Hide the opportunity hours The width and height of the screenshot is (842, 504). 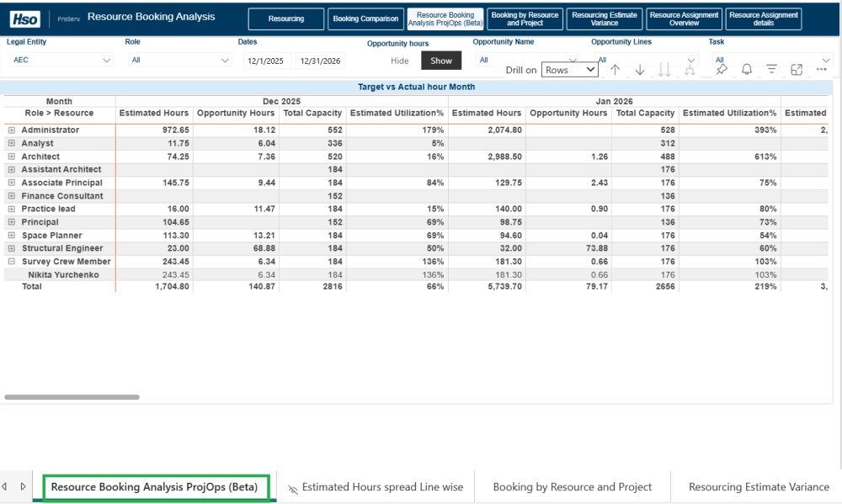coord(400,61)
